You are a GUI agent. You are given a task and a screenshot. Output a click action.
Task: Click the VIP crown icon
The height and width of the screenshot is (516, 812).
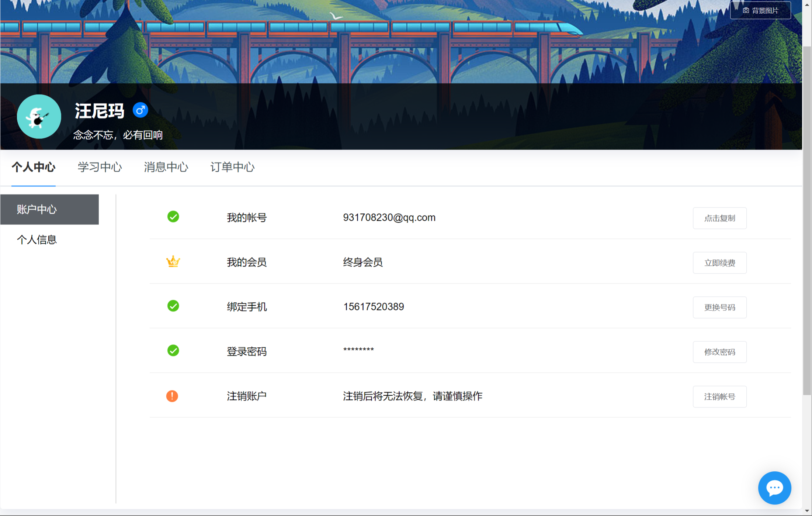[x=173, y=262]
